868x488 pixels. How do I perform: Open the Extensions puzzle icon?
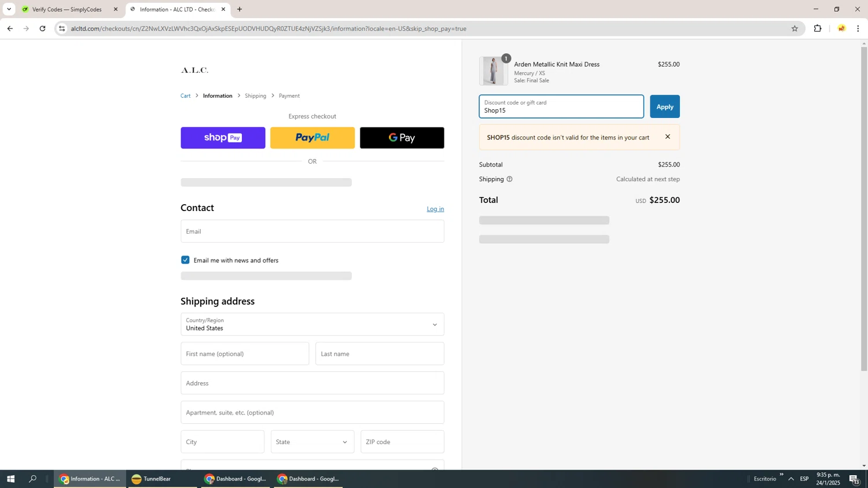(x=818, y=28)
